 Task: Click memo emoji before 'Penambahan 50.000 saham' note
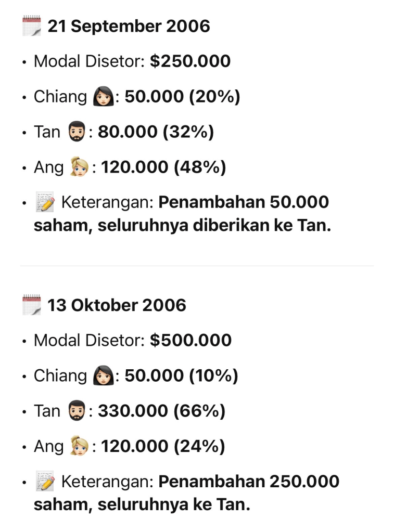coord(45,202)
